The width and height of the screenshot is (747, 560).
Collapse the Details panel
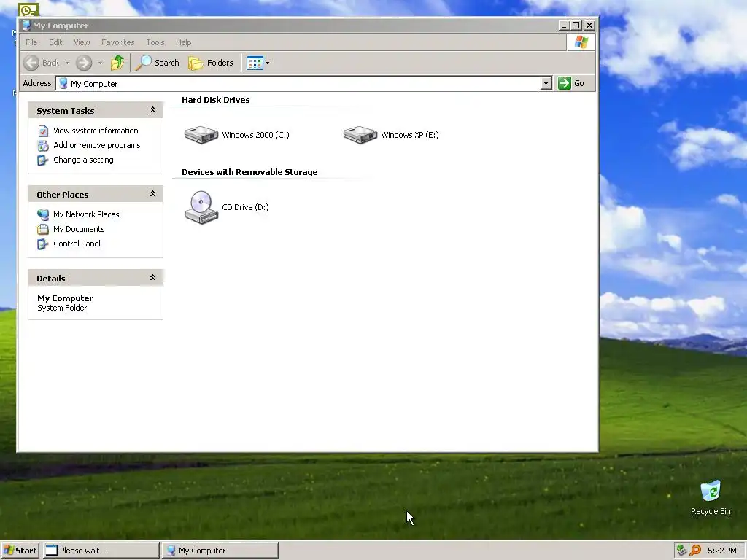click(x=152, y=278)
